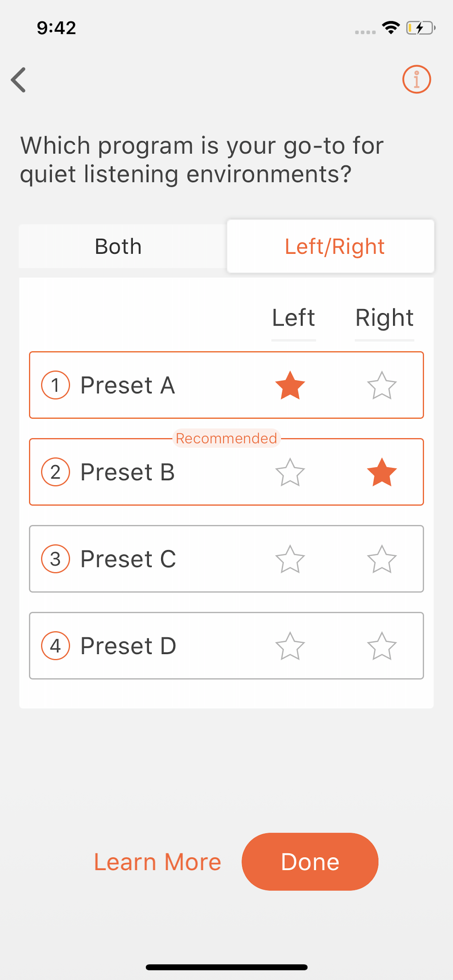Select the Left/Right tab
453x980 pixels.
(x=330, y=246)
